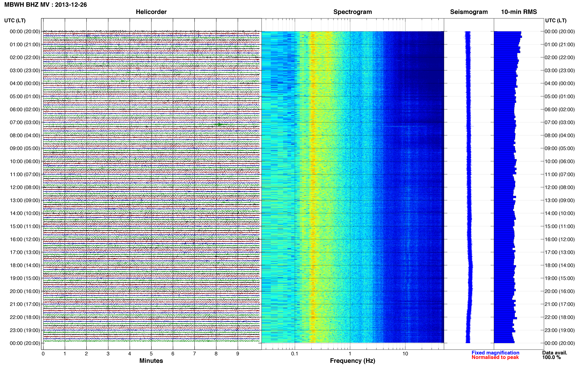Click the left '02:00 (22:00)' time label
588x368 pixels.
pyautogui.click(x=25, y=57)
